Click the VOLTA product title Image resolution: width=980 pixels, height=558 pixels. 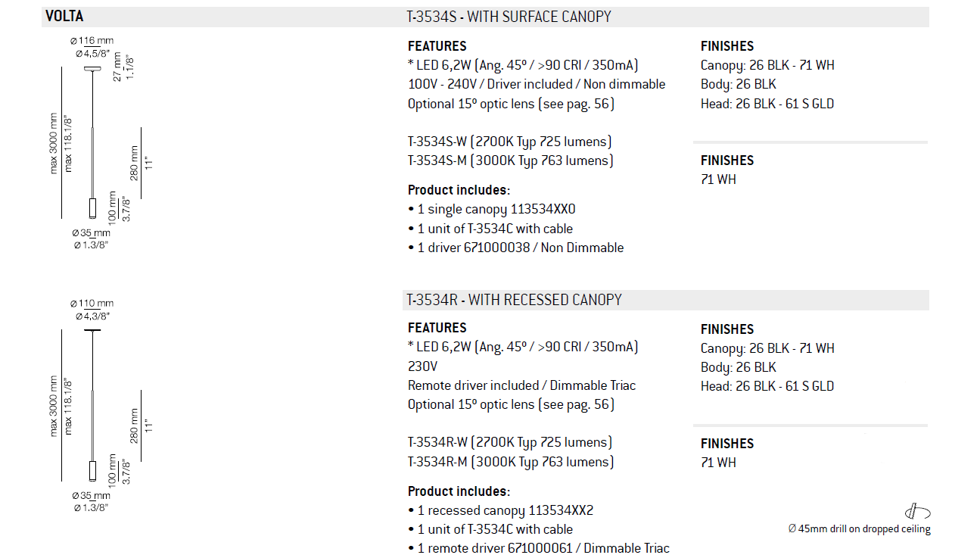(64, 17)
